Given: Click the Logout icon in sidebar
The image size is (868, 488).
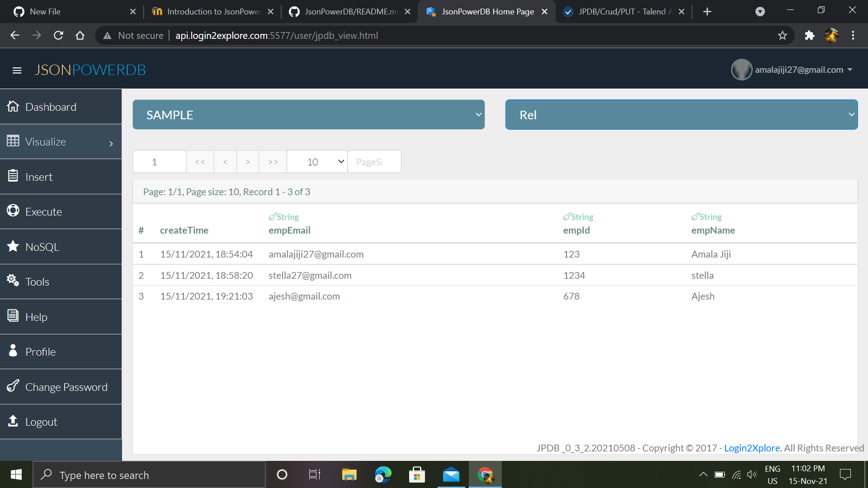Looking at the screenshot, I should (12, 421).
